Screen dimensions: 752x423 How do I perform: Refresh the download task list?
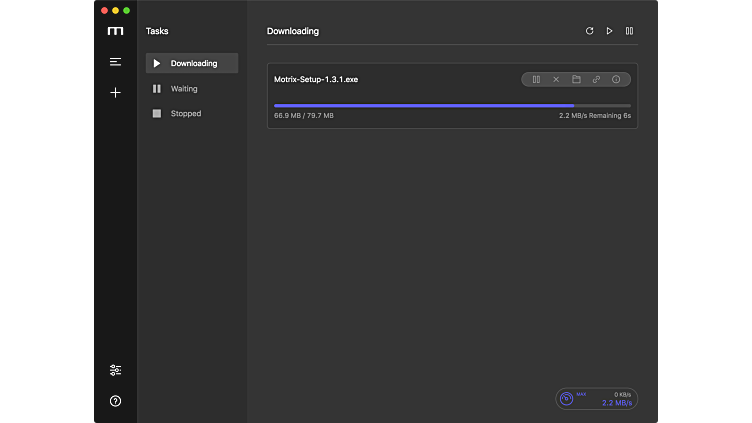tap(589, 31)
